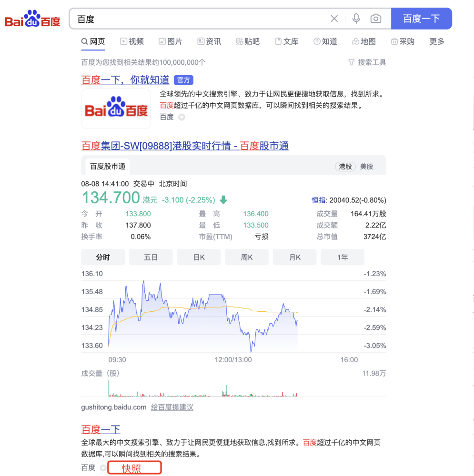Open 搜索工具 with the filter icon
Screen dimensions: 474x476
367,62
